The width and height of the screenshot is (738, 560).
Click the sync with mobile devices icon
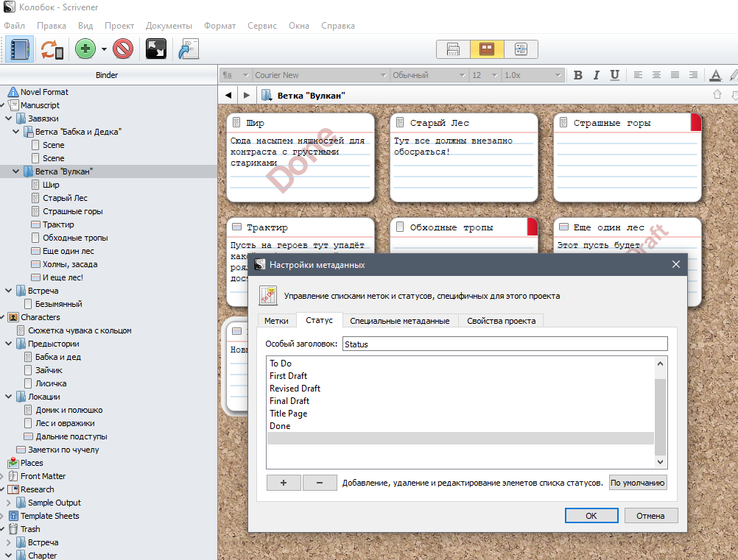(52, 49)
